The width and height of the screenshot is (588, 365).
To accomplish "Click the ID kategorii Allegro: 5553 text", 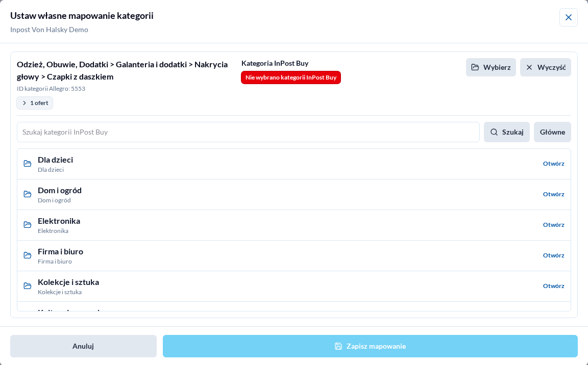I will click(51, 89).
